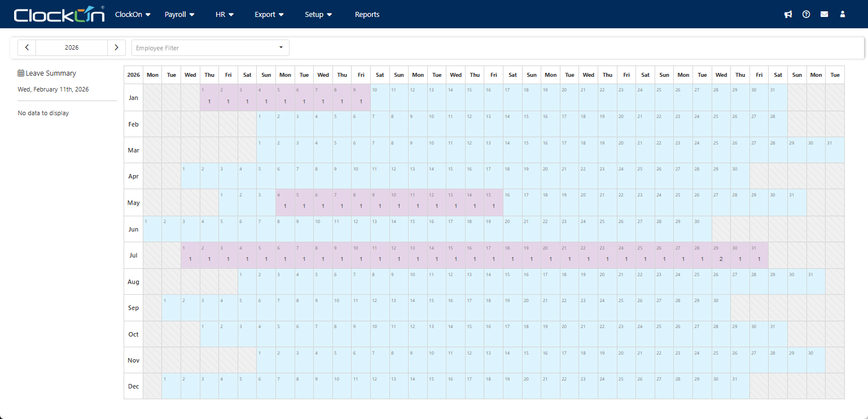Select the May month row label
This screenshot has height=419, width=868.
coord(134,203)
